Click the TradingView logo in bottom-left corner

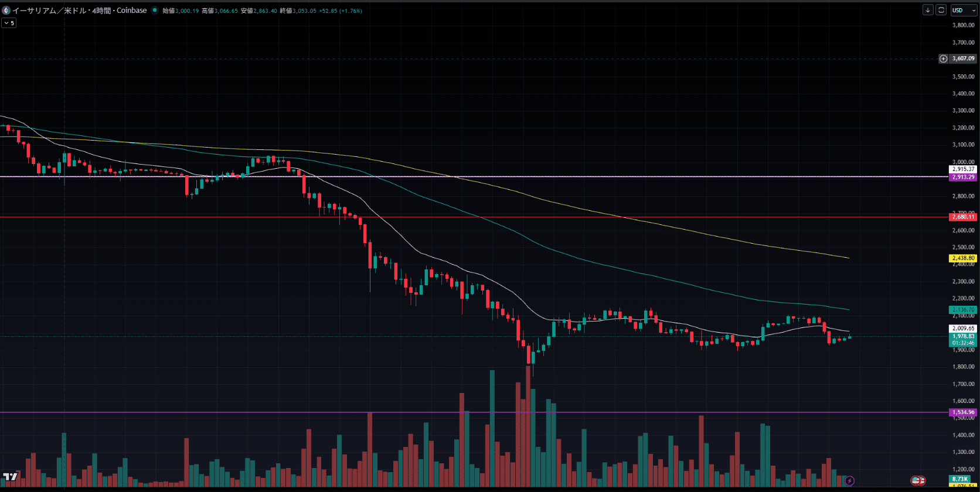(x=9, y=477)
